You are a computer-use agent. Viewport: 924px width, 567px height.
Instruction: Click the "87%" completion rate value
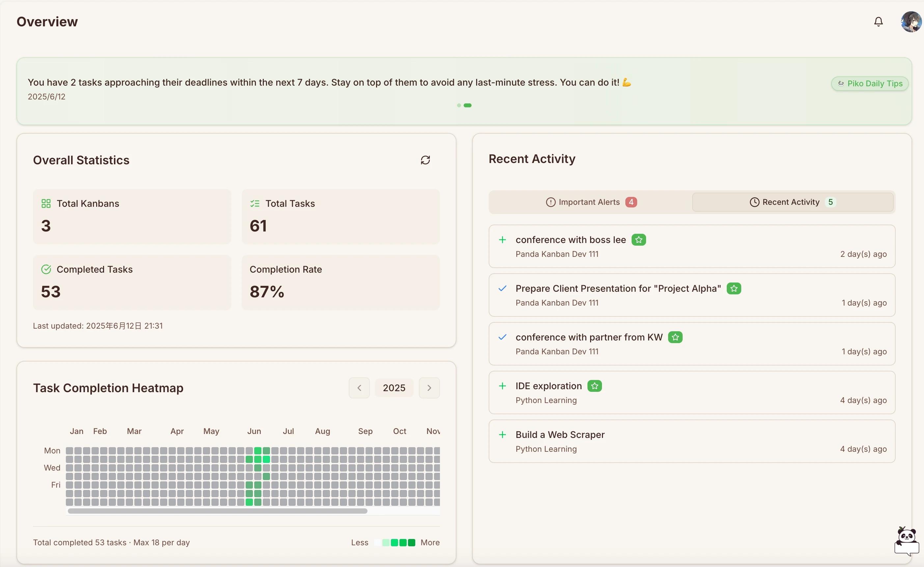267,291
